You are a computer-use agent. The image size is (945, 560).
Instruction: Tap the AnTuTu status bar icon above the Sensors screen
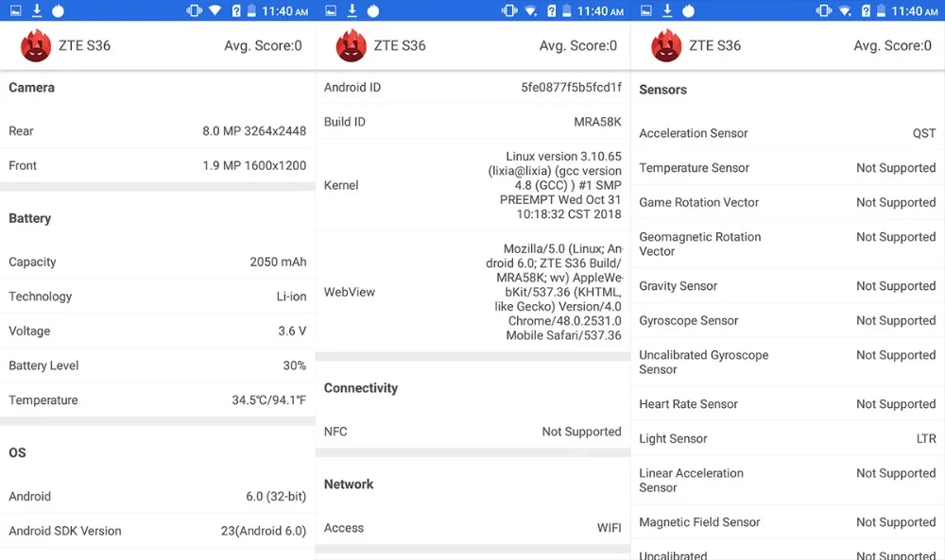click(x=688, y=10)
